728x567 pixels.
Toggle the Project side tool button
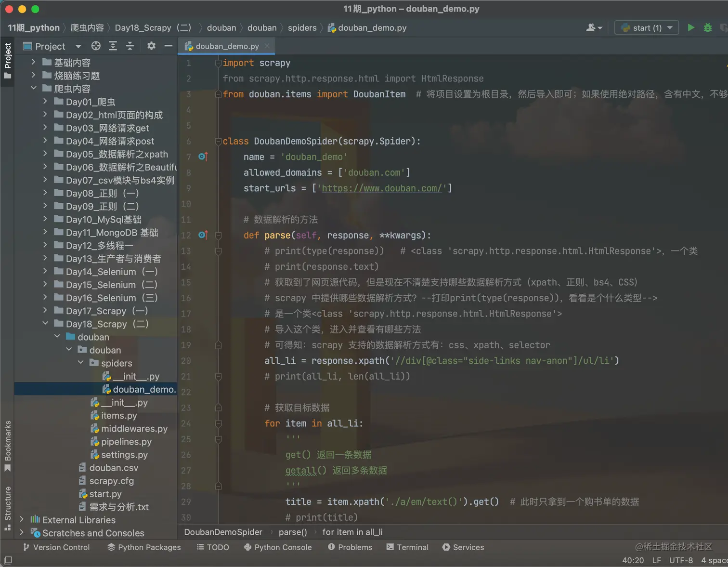(x=7, y=61)
